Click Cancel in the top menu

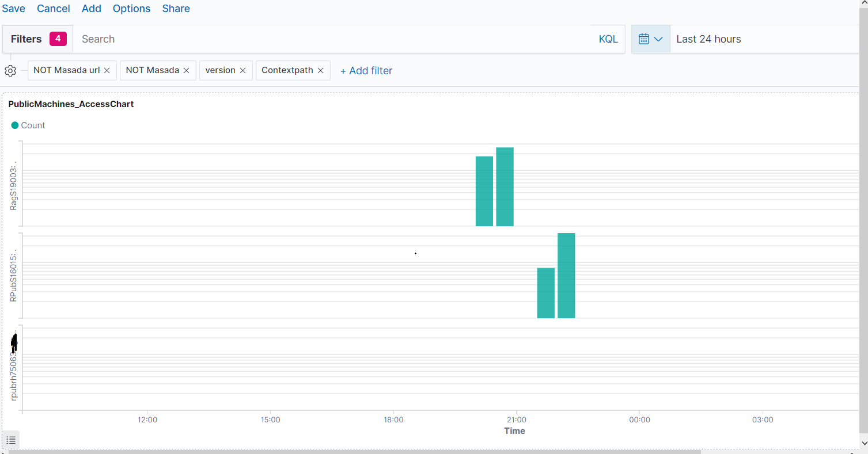(x=54, y=9)
